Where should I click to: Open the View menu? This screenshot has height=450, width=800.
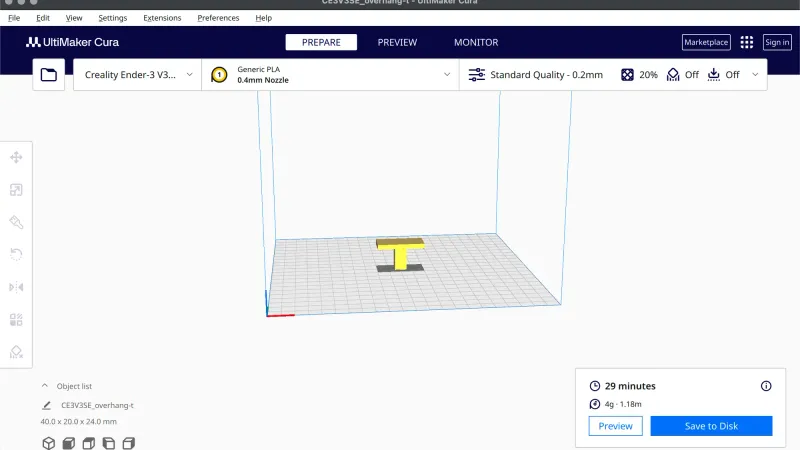(x=74, y=18)
